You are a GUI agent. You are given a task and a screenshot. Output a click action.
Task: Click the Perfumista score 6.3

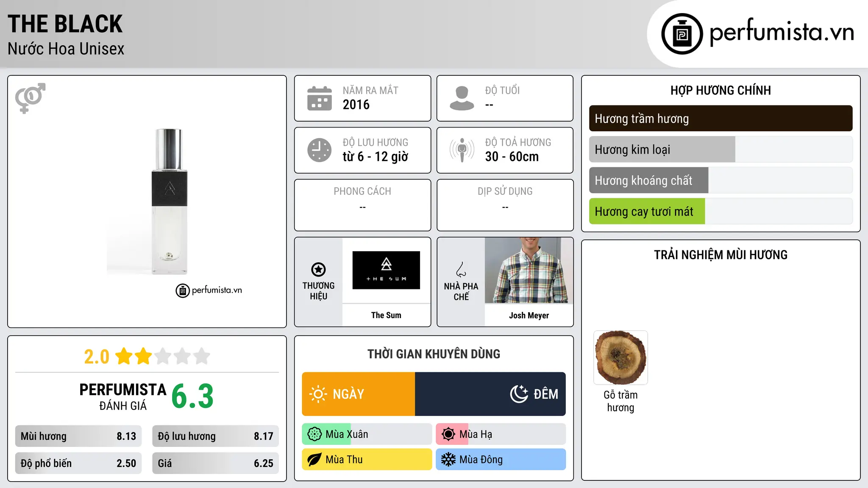(x=192, y=396)
